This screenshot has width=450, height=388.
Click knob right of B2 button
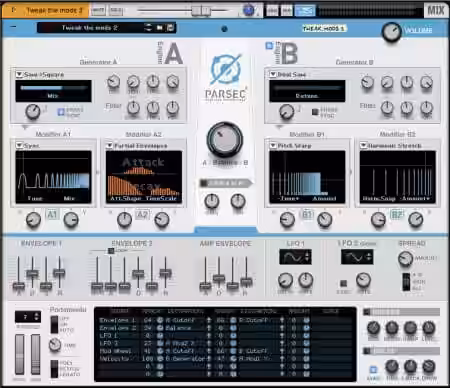point(416,219)
